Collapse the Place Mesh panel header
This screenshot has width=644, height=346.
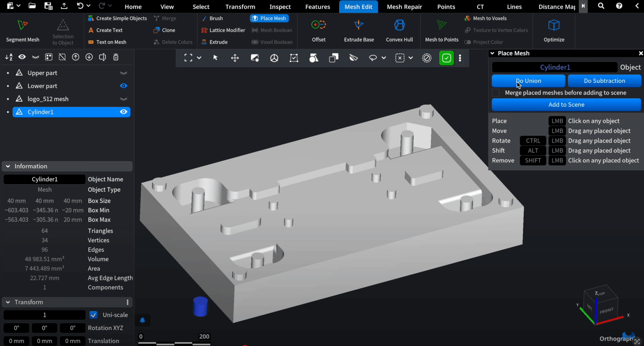click(493, 53)
